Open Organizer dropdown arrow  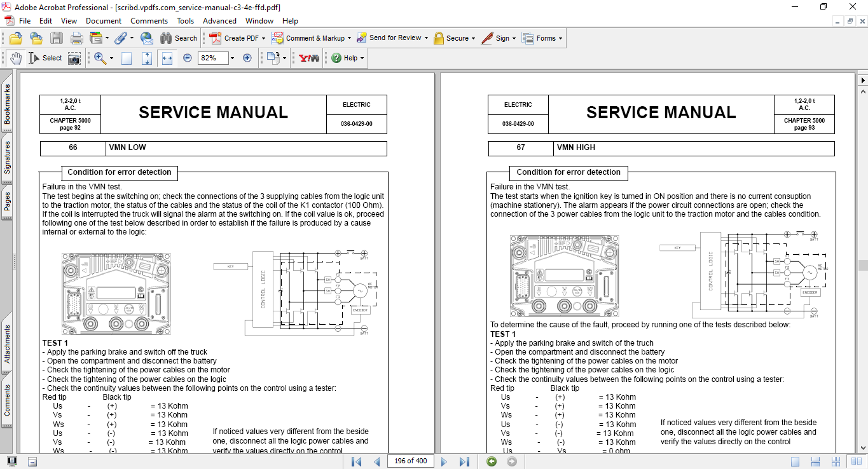point(107,38)
